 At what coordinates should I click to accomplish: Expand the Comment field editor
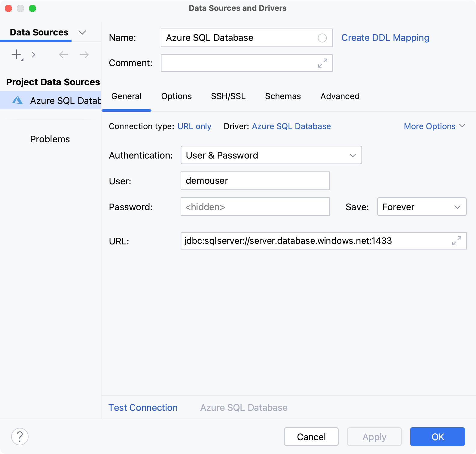click(323, 63)
